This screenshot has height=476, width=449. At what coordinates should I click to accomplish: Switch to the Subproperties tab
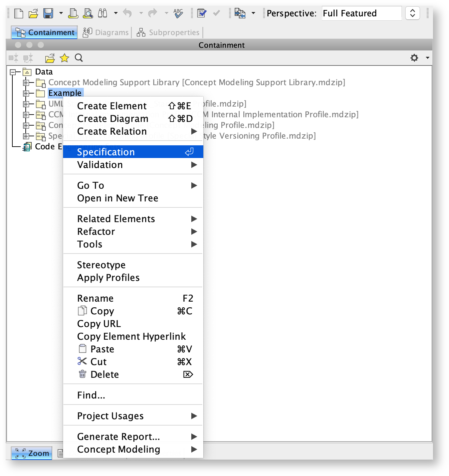click(x=168, y=32)
